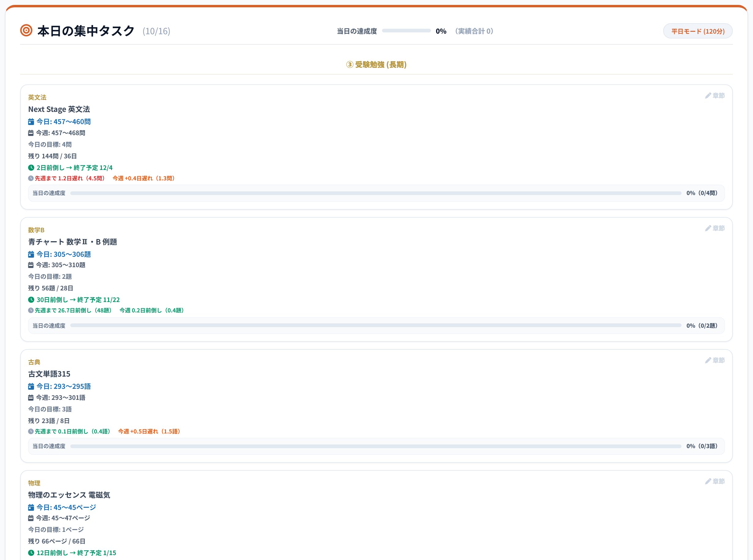Click the green clock icon beside 30日前倒し
The height and width of the screenshot is (560, 753).
click(31, 300)
